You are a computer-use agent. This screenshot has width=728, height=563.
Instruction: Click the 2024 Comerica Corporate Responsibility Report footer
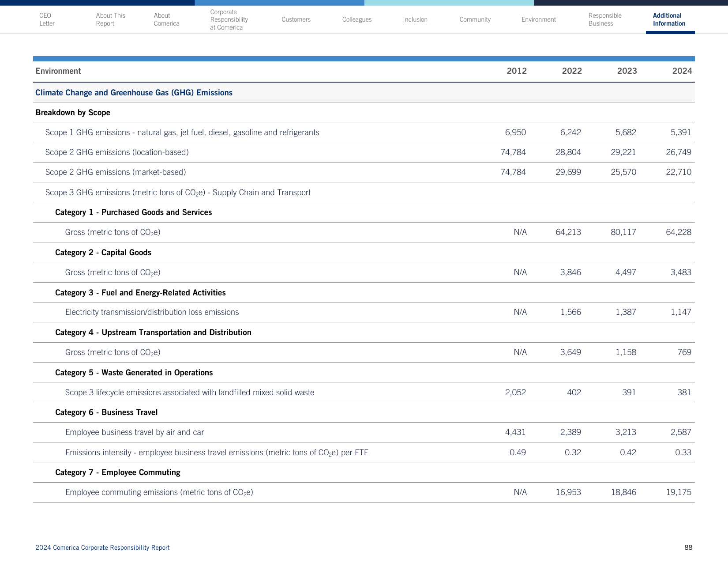coord(102,548)
